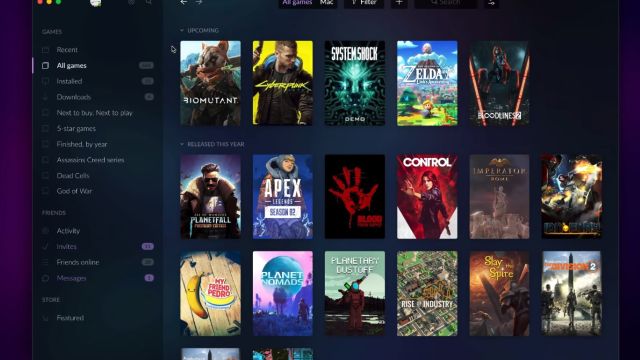
Task: Open the friends Activity icon
Action: point(46,231)
